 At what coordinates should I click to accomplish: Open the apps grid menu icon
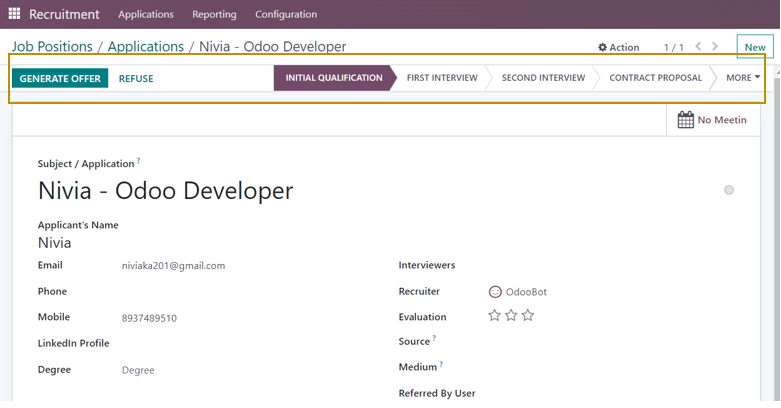tap(14, 14)
